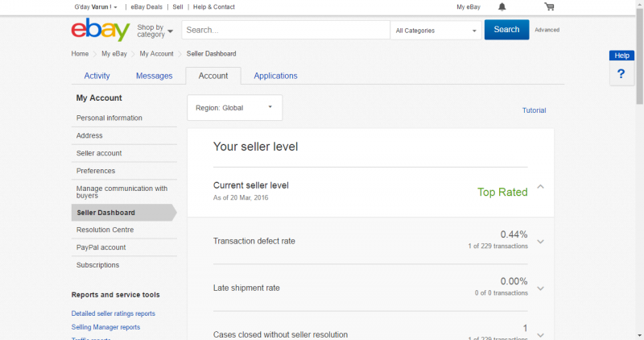The width and height of the screenshot is (644, 340).
Task: Click the blue Help tab button
Action: (621, 56)
